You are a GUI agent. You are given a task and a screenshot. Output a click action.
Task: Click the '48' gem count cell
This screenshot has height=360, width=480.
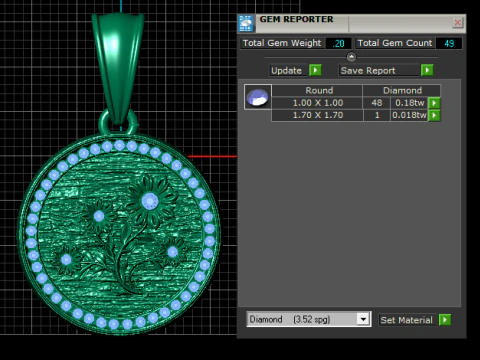click(x=377, y=103)
